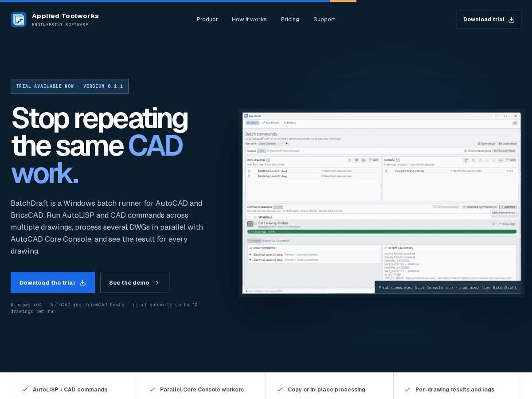Image resolution: width=532 pixels, height=399 pixels.
Task: Click + Add in AutoLISP panel
Action: tap(511, 160)
